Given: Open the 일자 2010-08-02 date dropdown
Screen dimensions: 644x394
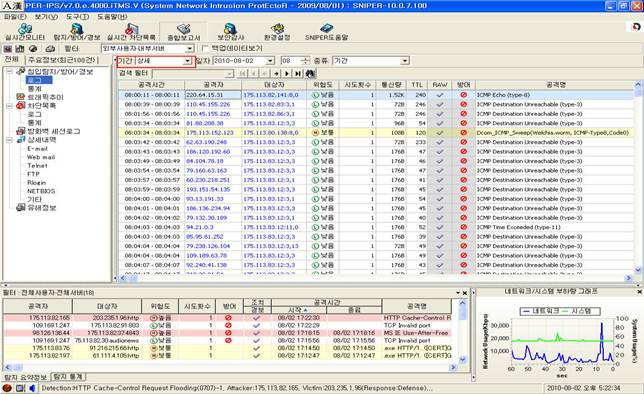Looking at the screenshot, I should [x=270, y=61].
